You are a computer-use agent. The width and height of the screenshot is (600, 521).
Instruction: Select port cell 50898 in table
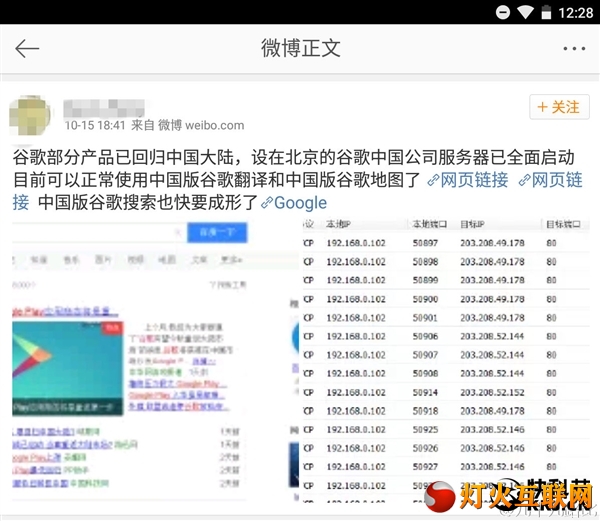click(x=425, y=262)
